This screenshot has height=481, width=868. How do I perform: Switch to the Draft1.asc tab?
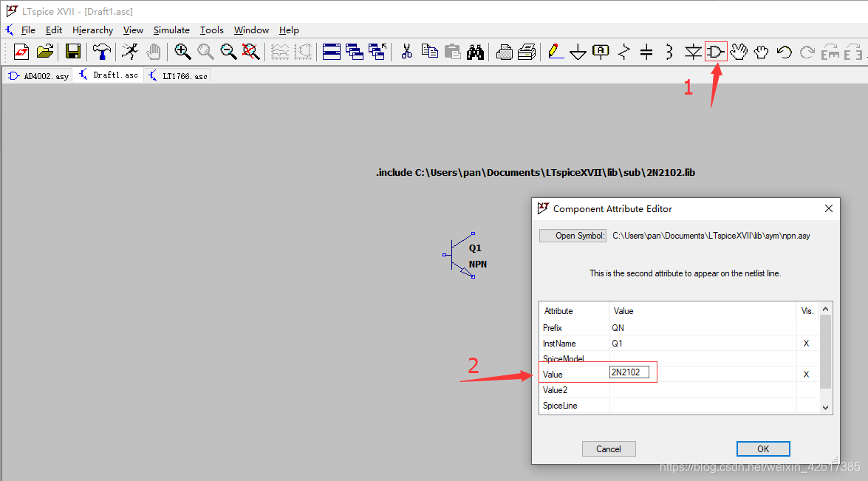pos(109,75)
